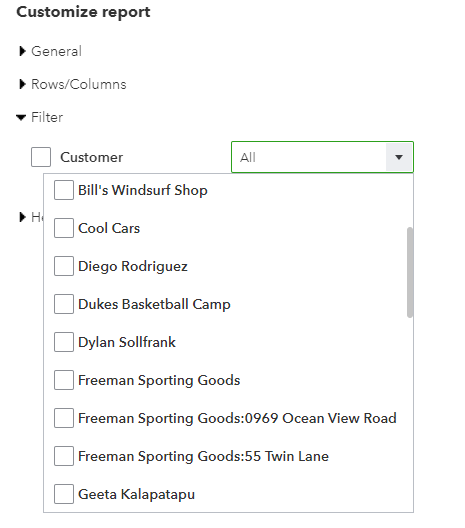The image size is (465, 528).
Task: Click the customer list scrollbar thumb
Action: click(x=409, y=272)
